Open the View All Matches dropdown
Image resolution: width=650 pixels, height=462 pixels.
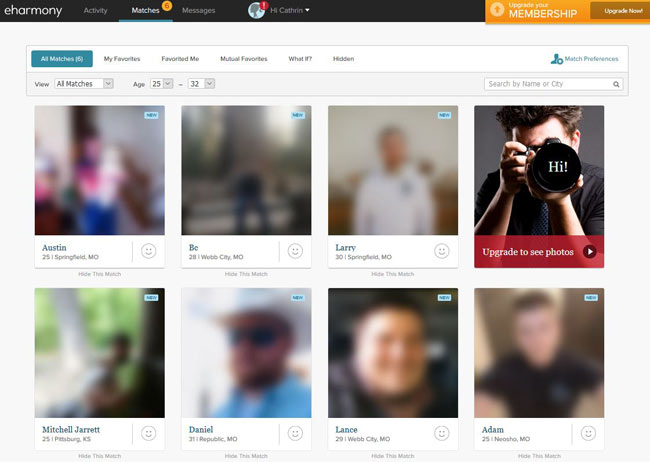coord(84,84)
